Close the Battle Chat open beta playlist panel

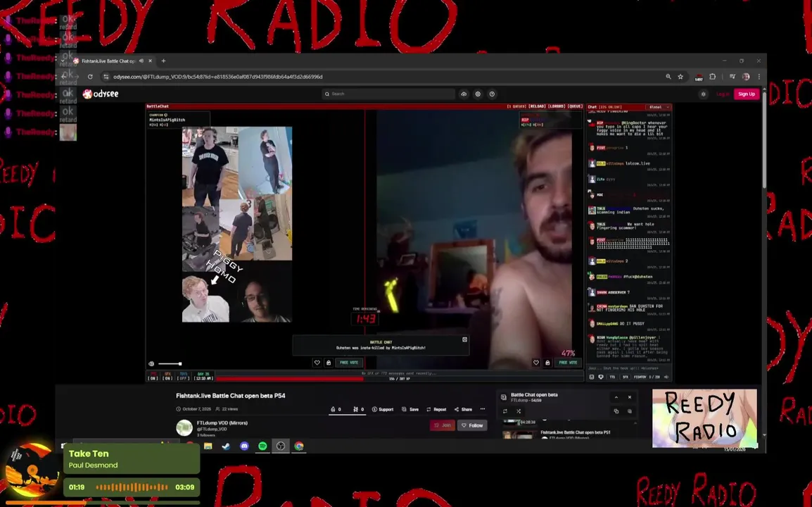click(630, 397)
